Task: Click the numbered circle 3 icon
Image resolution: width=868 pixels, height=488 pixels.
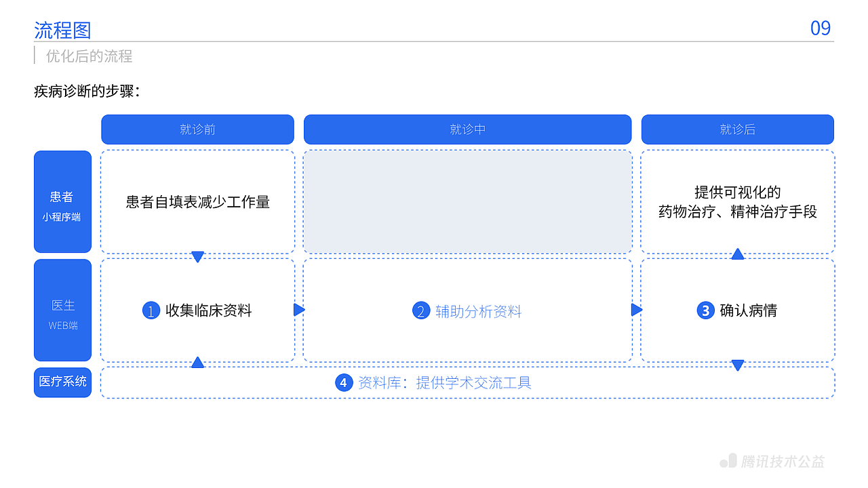Action: coord(706,310)
